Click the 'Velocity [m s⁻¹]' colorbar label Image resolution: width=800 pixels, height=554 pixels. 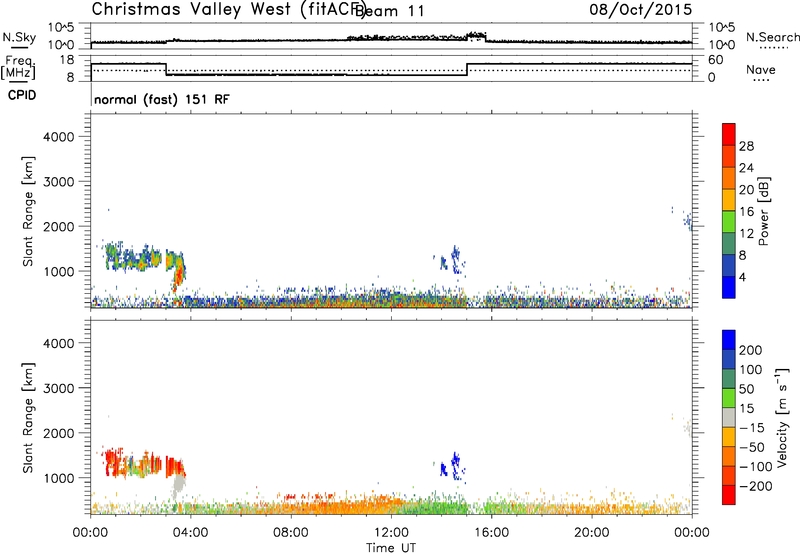782,417
